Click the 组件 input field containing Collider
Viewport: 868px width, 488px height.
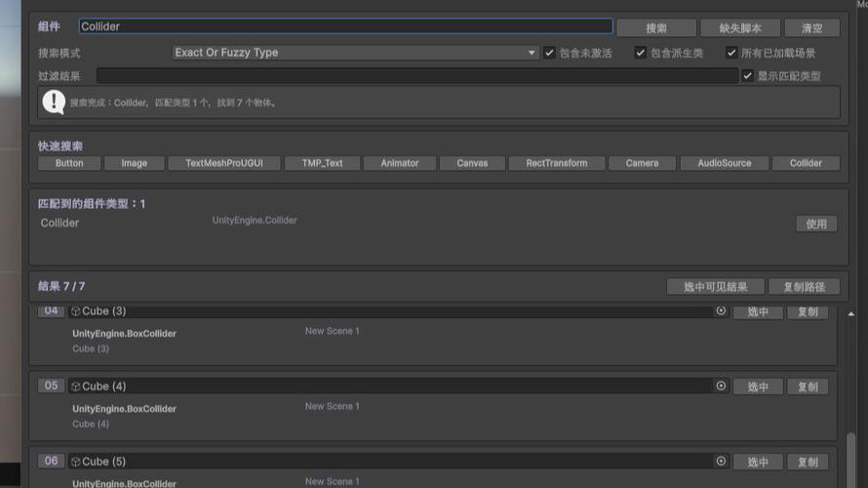[345, 26]
